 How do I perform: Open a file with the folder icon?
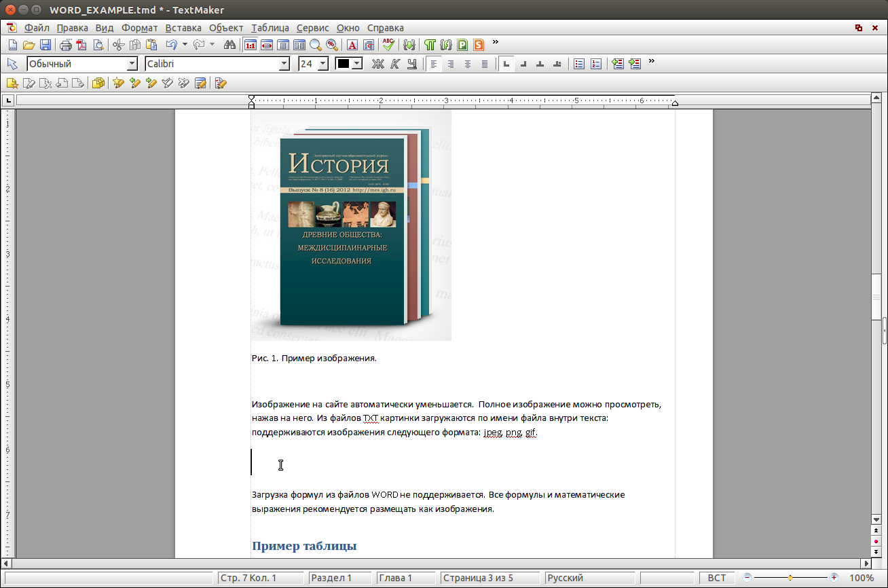coord(29,45)
